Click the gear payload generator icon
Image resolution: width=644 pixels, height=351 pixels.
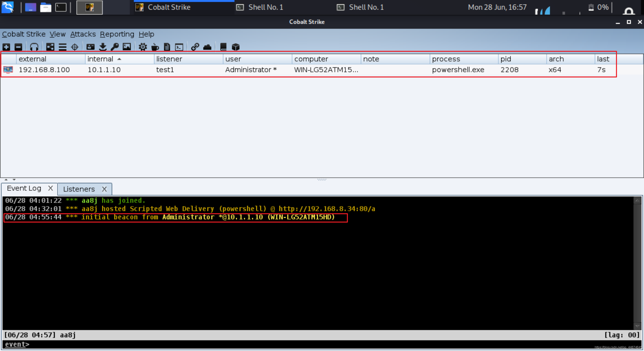pos(143,47)
